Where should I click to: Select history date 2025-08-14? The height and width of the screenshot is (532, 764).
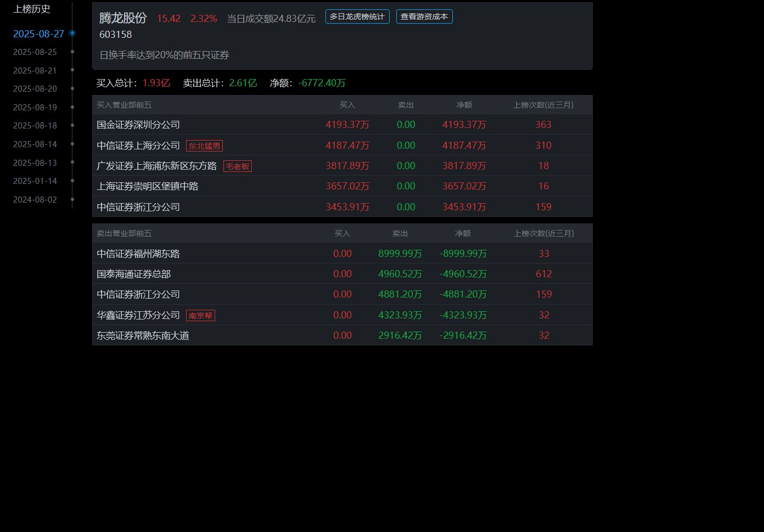(35, 144)
